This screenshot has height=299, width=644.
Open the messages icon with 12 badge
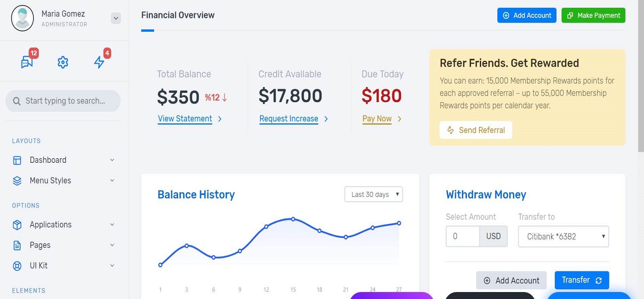coord(27,62)
